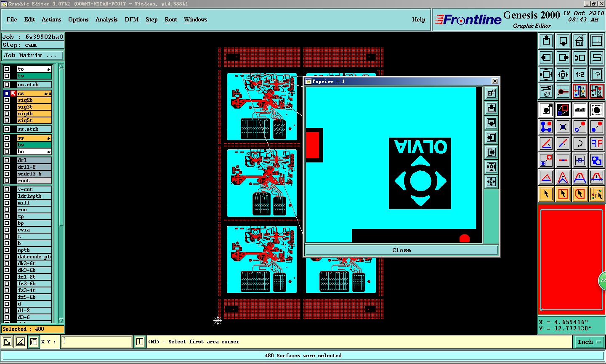606x364 pixels.
Task: Select layer name 'datecode-pt'
Action: (34, 257)
